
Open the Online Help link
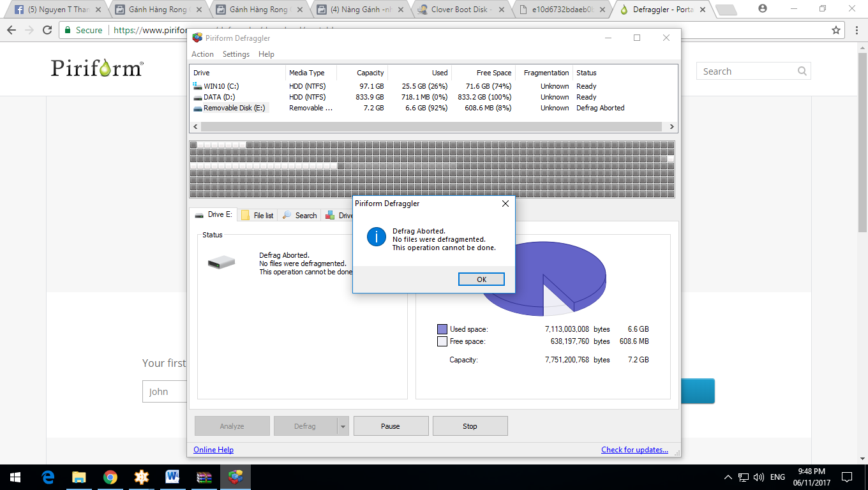click(213, 450)
